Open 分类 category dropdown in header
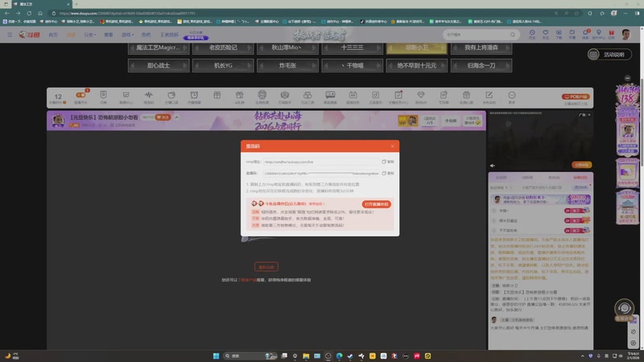The height and width of the screenshot is (362, 644). pyautogui.click(x=89, y=35)
